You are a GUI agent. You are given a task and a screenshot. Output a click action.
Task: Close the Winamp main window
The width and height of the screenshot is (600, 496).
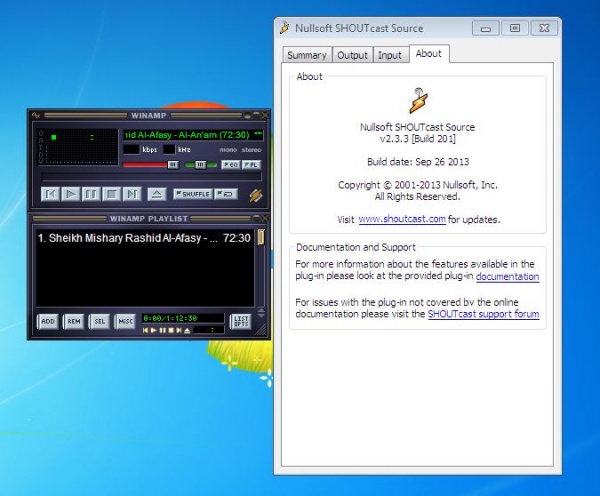265,115
